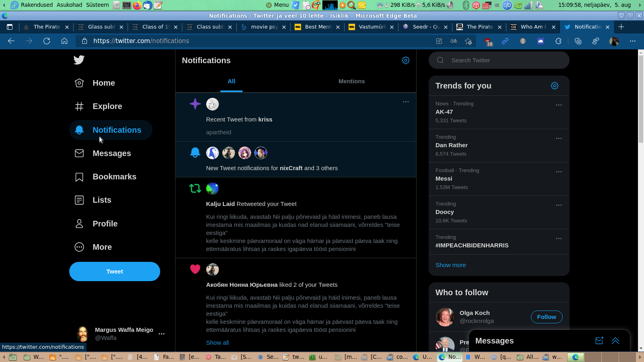Click Kalju Laid's avatar in retweet notification
Image resolution: width=644 pixels, height=362 pixels.
pyautogui.click(x=213, y=189)
